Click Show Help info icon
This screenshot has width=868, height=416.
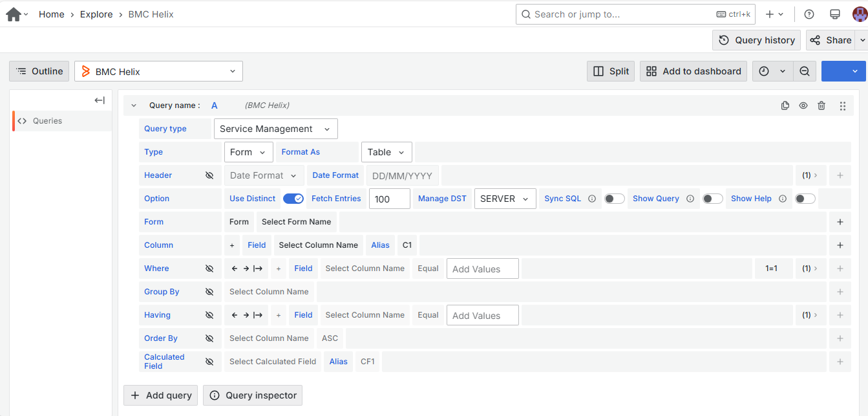click(783, 199)
